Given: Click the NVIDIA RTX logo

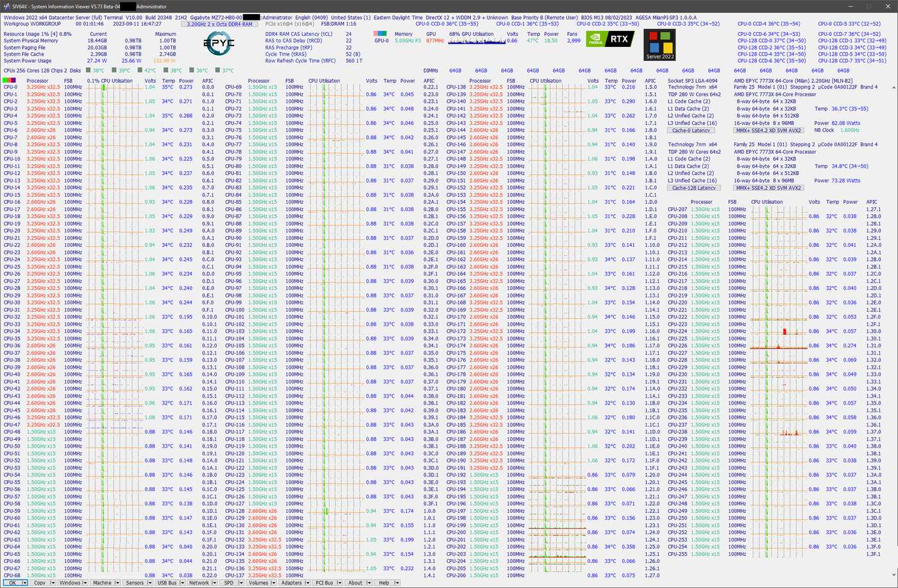Looking at the screenshot, I should 611,39.
